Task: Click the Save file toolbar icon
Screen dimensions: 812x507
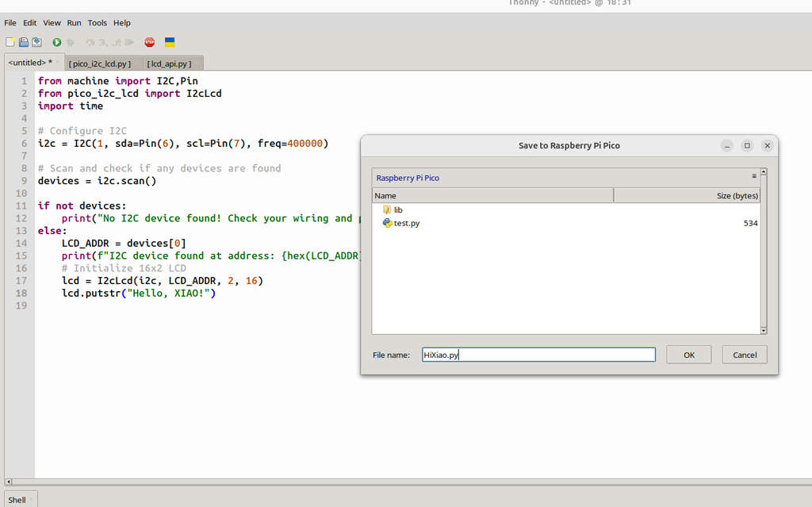Action: [36, 42]
